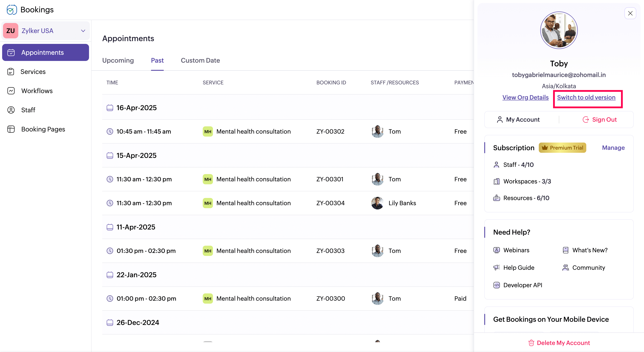Close the profile panel
Screen dimensions: 644x352
[x=630, y=13]
